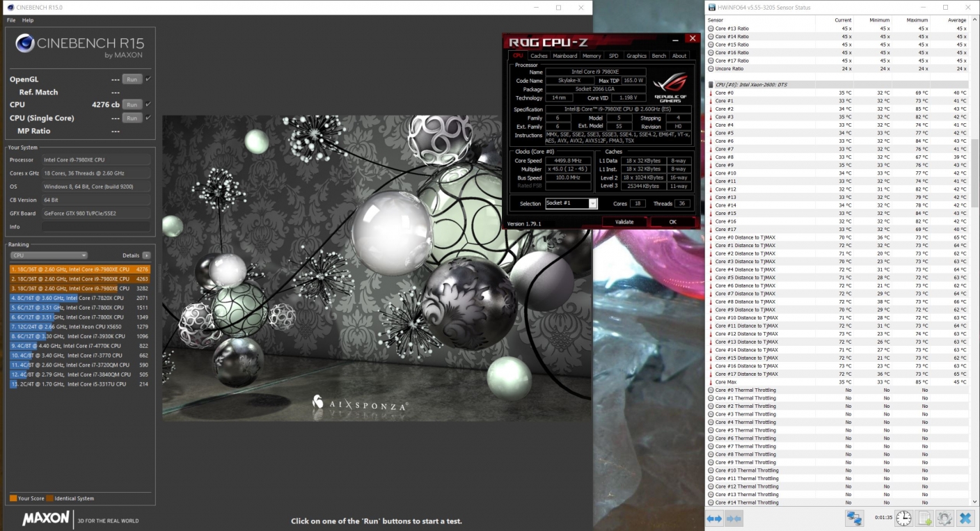Image resolution: width=980 pixels, height=531 pixels.
Task: Open HWiNFO sensor settings gear icon
Action: click(x=945, y=518)
